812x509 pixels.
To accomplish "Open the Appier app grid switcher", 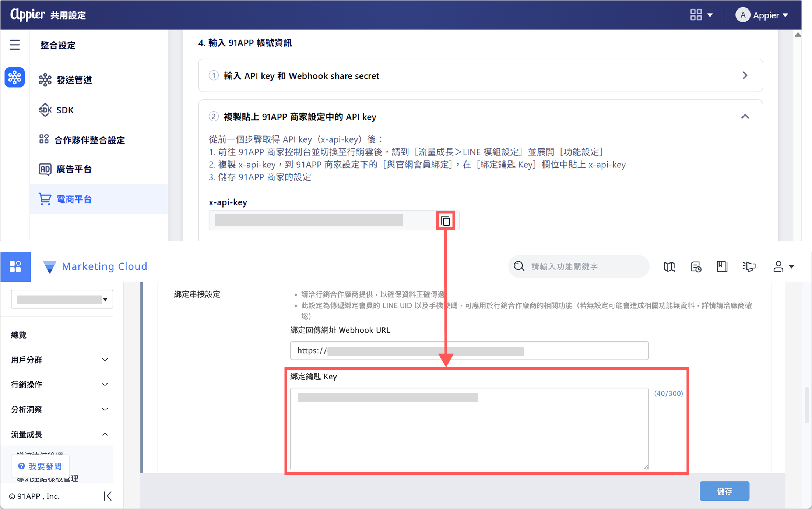I will tap(701, 15).
